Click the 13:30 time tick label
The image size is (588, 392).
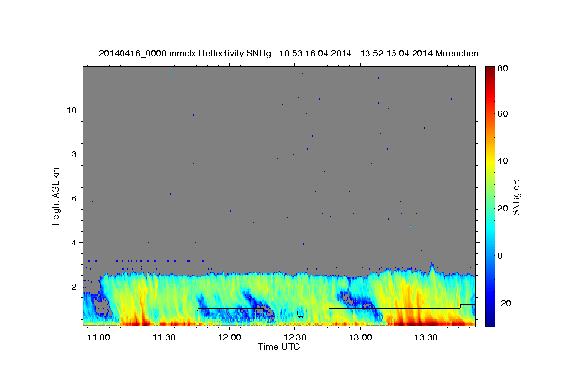coord(426,338)
